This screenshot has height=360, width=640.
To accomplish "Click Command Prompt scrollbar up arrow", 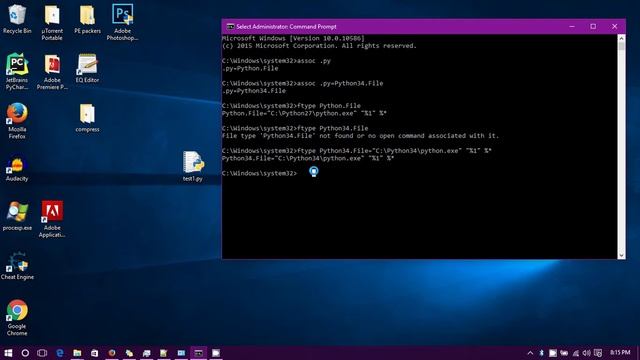I will click(x=621, y=38).
